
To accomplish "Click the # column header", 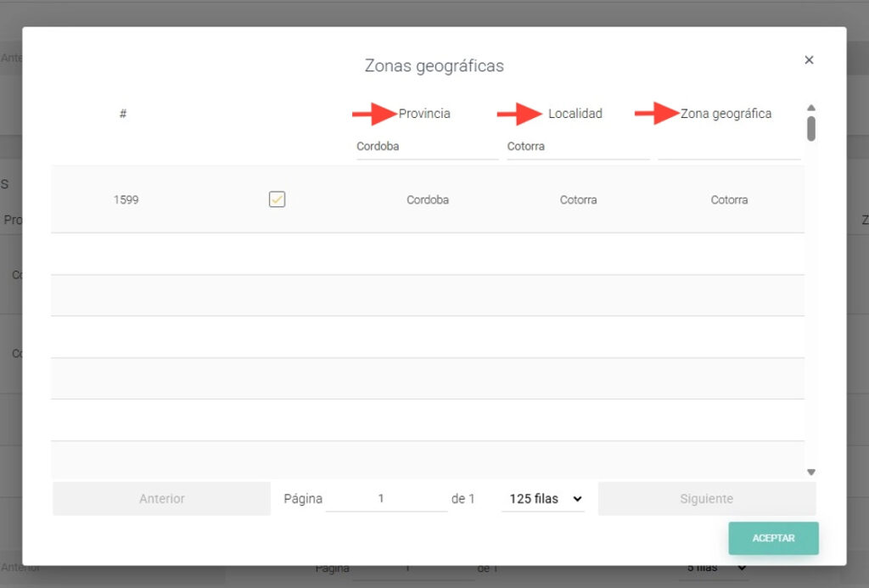I will [x=123, y=114].
